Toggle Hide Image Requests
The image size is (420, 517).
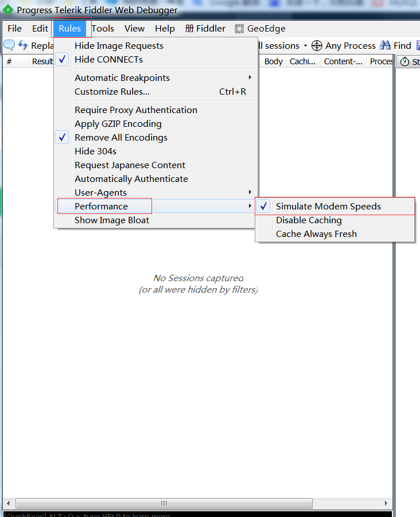point(155,46)
